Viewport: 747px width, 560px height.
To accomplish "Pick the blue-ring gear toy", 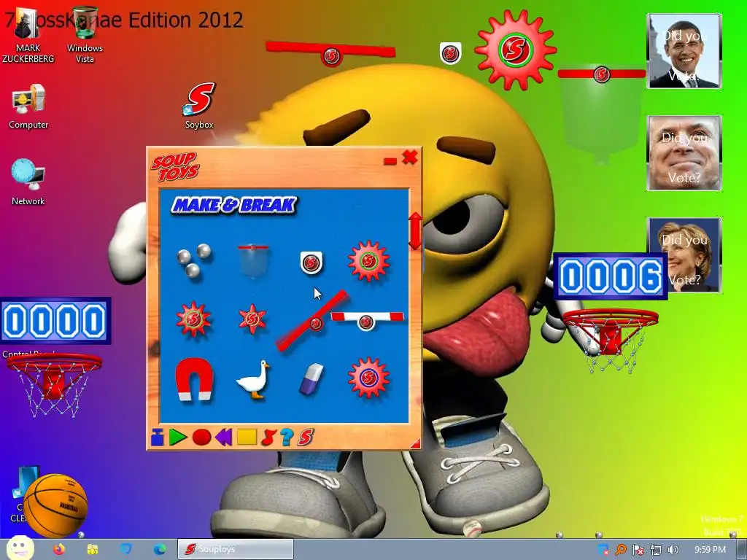I will click(368, 378).
